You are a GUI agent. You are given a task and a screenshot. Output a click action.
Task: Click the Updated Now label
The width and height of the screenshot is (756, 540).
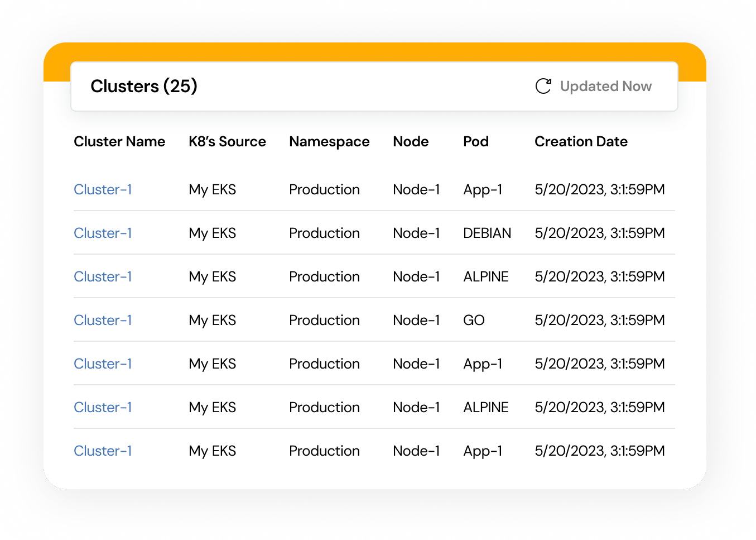point(605,87)
